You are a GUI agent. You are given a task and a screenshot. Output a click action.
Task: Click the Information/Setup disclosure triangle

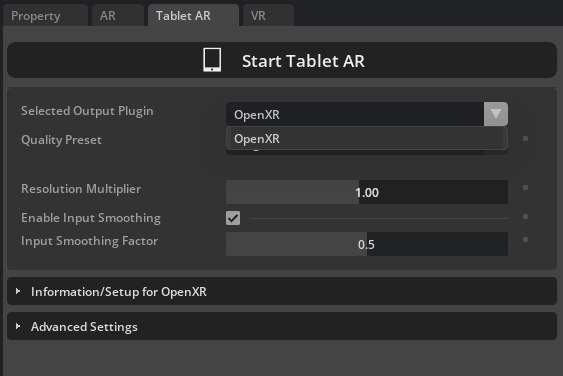[x=18, y=291]
